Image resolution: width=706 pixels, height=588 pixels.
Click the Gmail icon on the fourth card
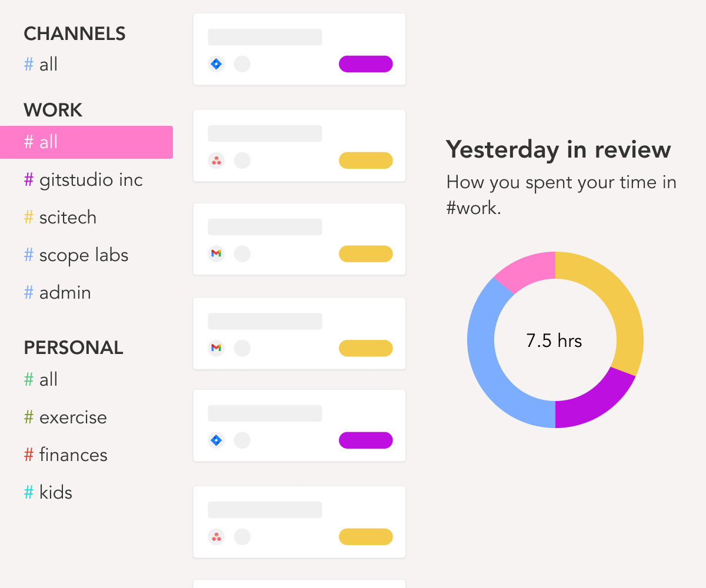[216, 348]
